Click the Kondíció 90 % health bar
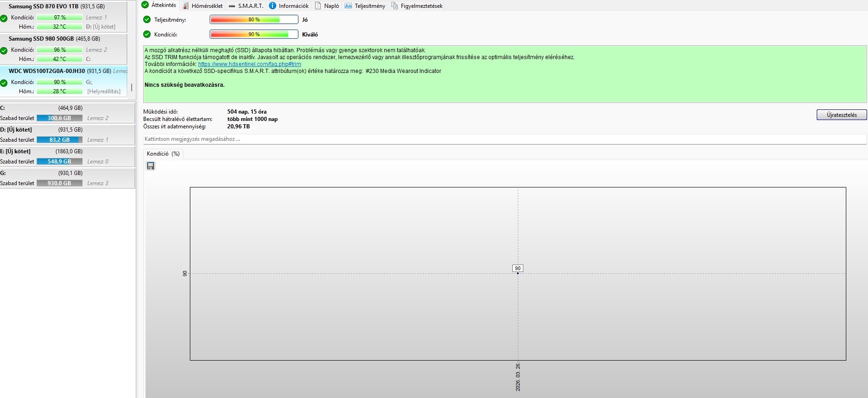The height and width of the screenshot is (398, 868). 254,34
